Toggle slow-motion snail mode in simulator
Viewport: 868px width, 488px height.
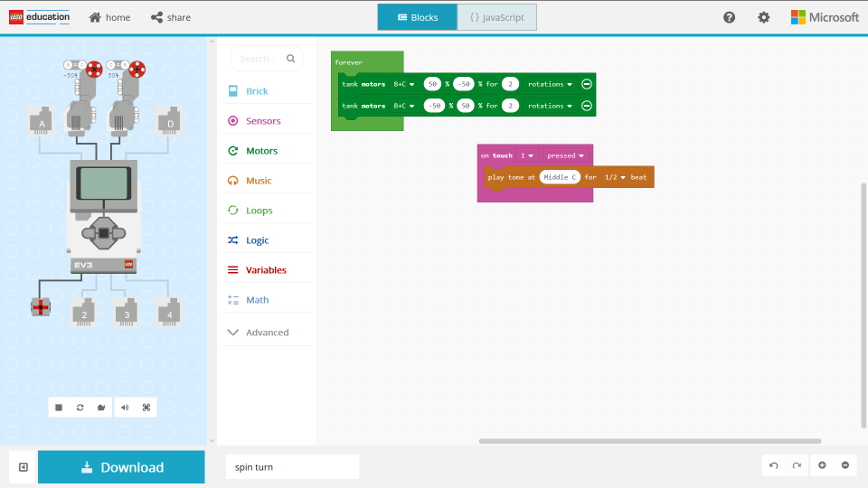(x=101, y=408)
